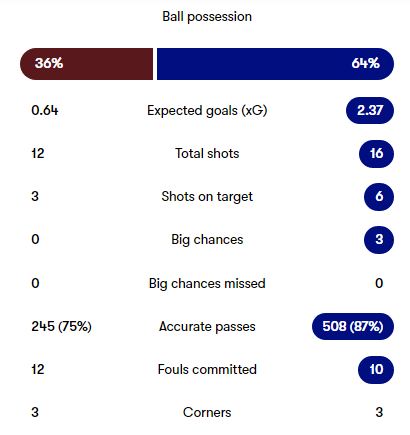Click the Shots on target label
The image size is (410, 435).
pos(207,197)
